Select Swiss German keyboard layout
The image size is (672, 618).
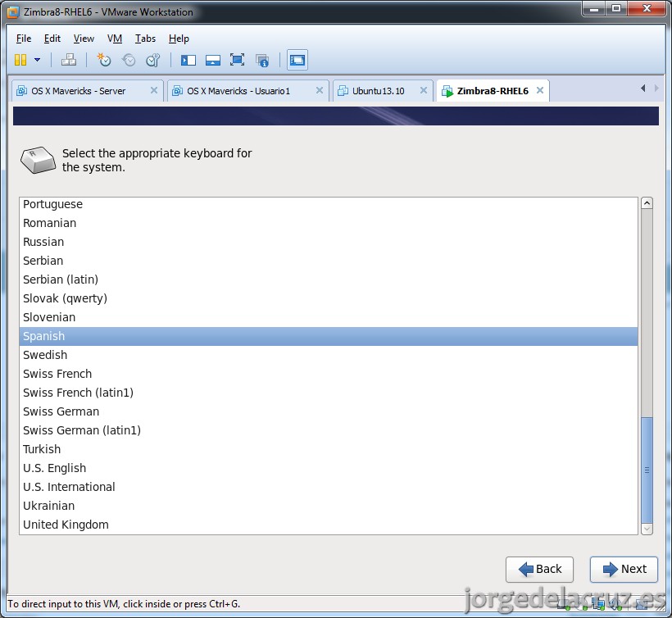(329, 411)
